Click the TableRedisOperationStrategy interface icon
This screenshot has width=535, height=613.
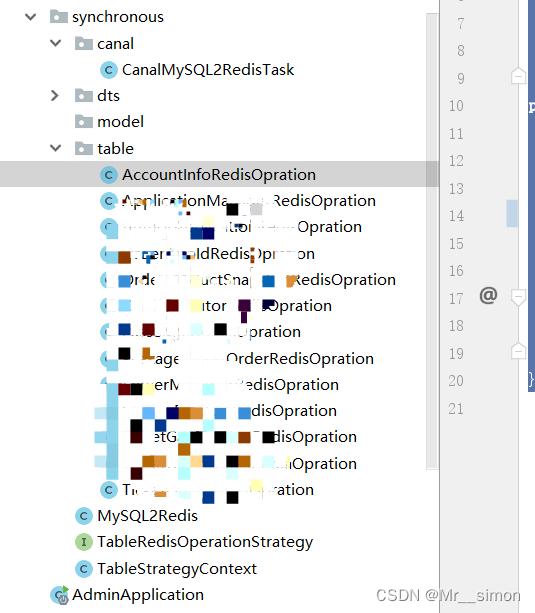click(84, 542)
